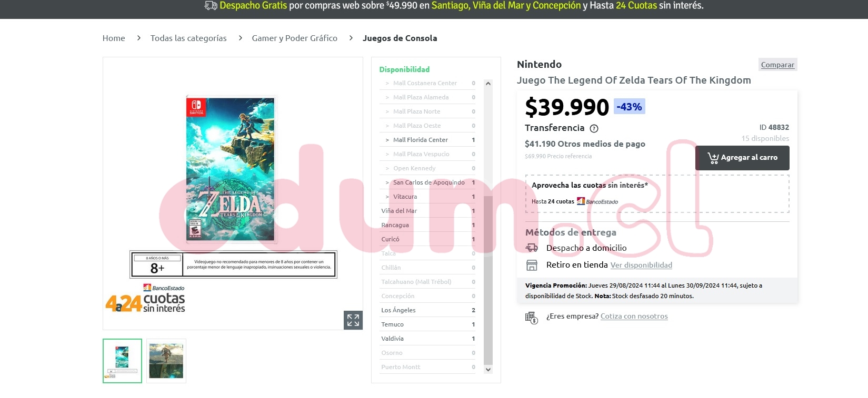The image size is (868, 398).
Task: Expand the Vitacura store availability row
Action: click(x=427, y=197)
